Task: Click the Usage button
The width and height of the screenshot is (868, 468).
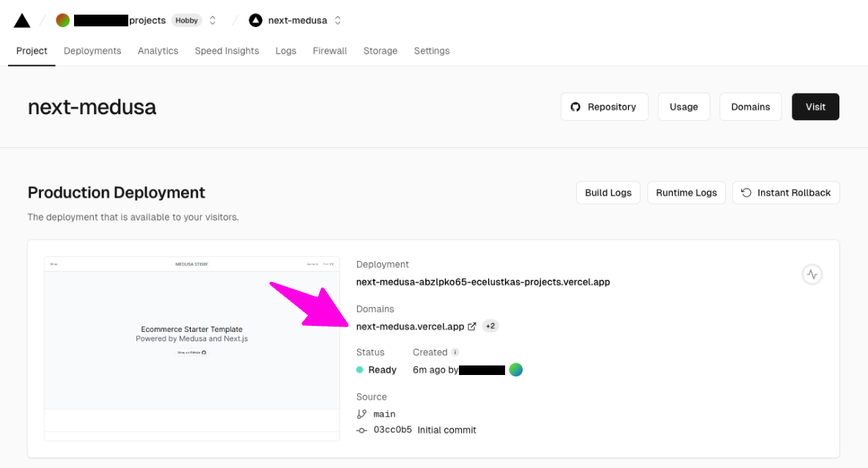Action: 684,107
